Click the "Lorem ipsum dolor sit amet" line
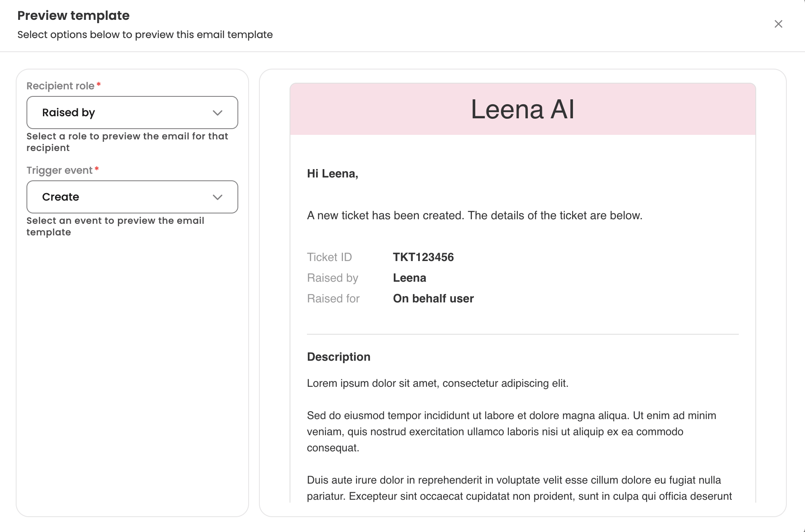 [x=437, y=383]
